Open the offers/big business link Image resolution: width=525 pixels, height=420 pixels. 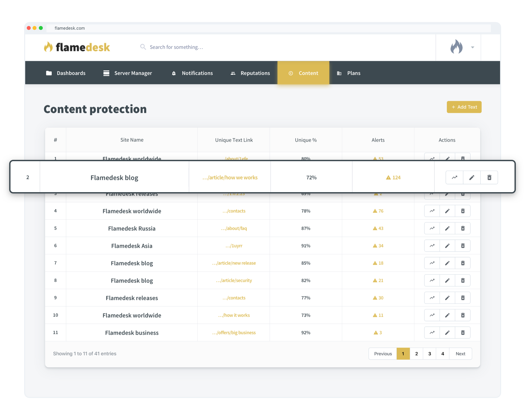click(x=234, y=333)
